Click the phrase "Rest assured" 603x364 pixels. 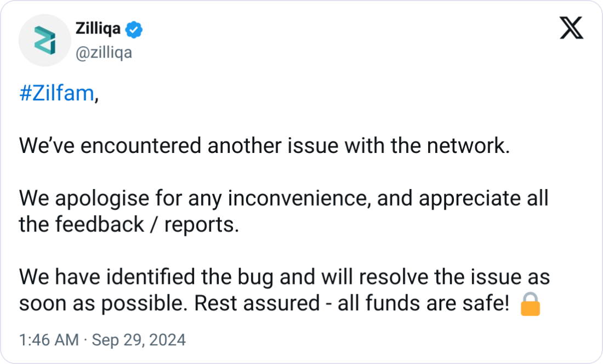coord(257,303)
